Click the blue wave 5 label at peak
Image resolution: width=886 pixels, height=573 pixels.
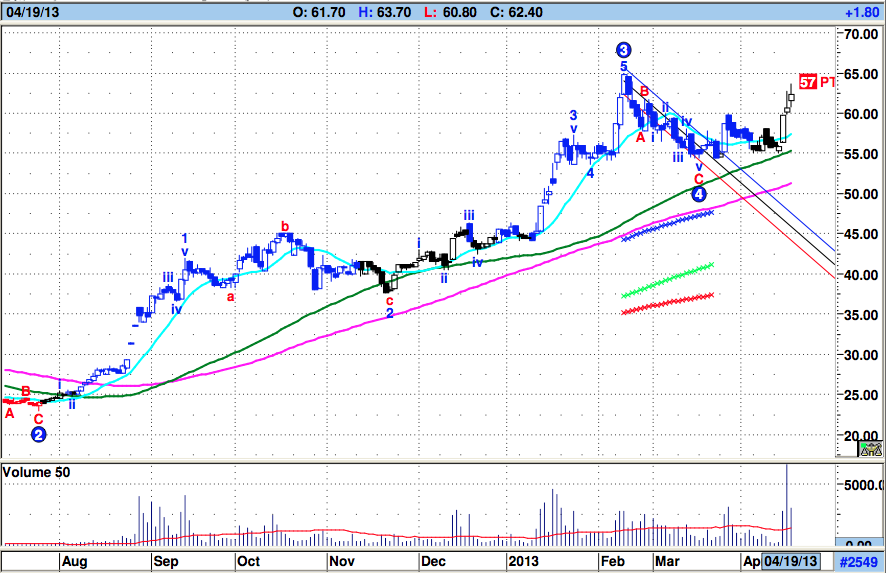coord(623,67)
